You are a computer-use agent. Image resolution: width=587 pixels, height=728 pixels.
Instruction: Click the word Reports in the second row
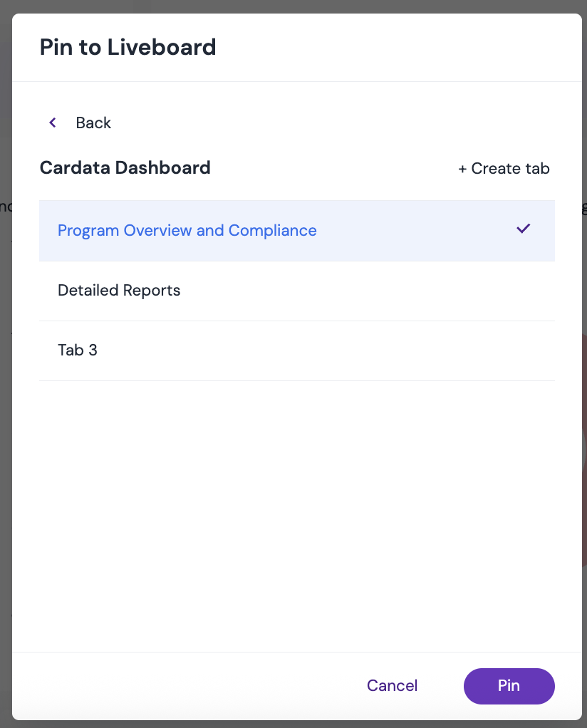click(x=152, y=290)
